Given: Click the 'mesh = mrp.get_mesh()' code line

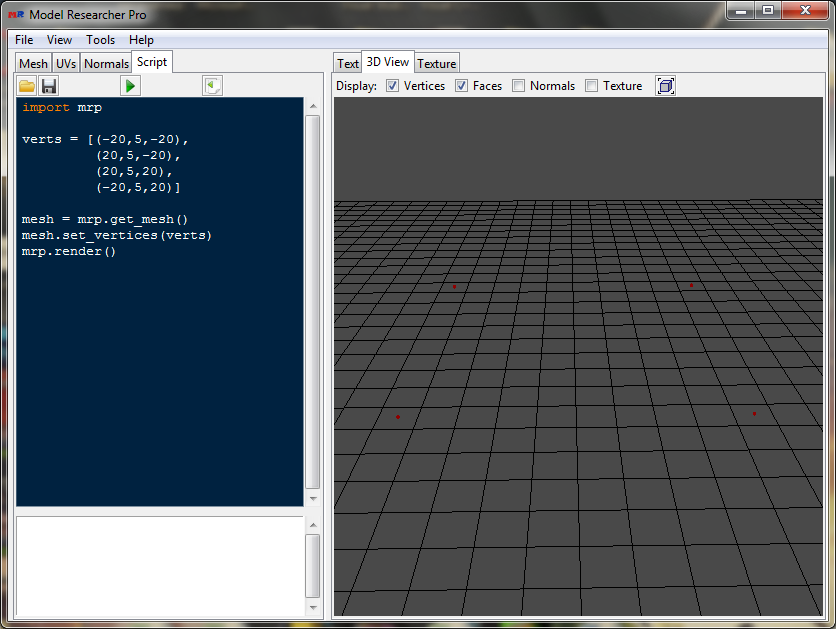Looking at the screenshot, I should tap(105, 220).
